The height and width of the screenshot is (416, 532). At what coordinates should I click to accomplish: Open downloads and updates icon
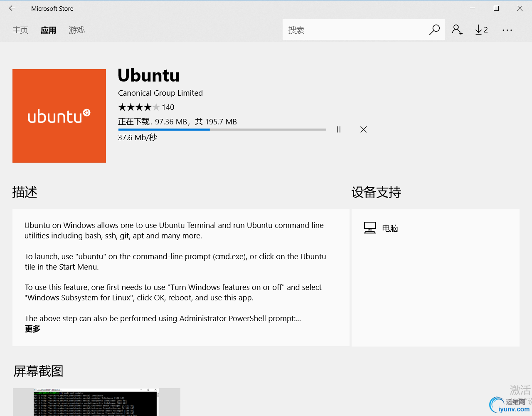pyautogui.click(x=481, y=30)
